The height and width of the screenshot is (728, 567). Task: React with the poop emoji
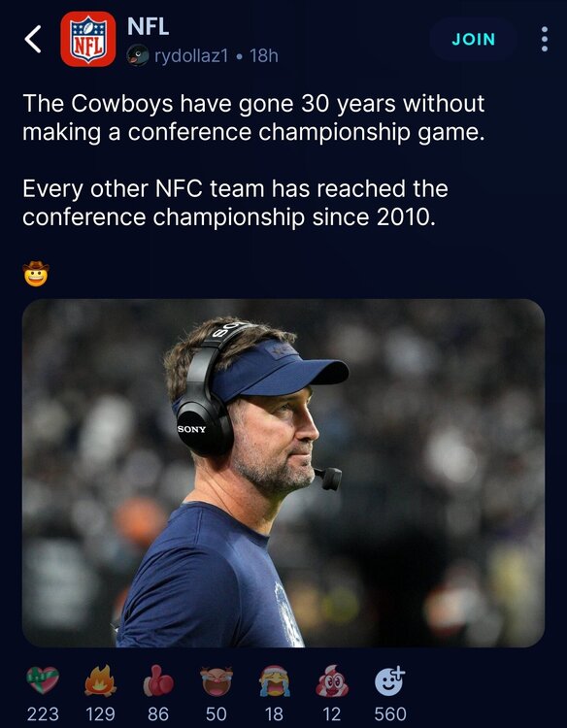pos(332,680)
